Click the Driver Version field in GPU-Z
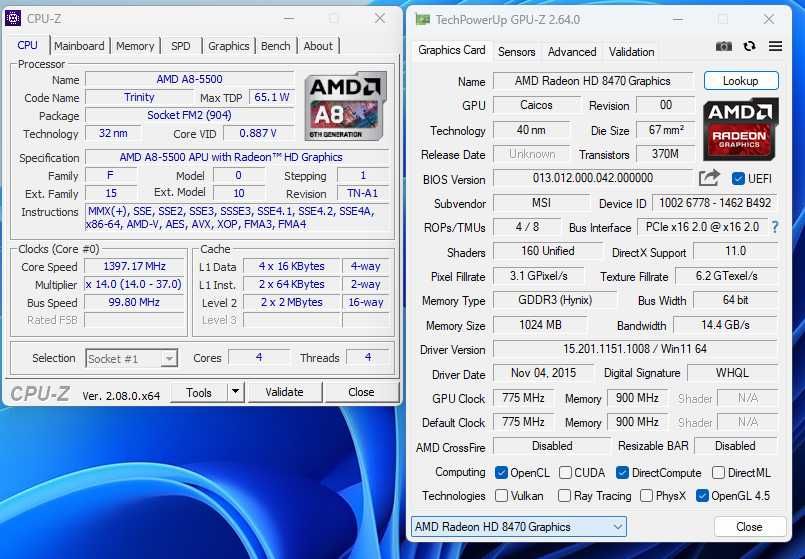Screen dimensions: 805x559 click(635, 349)
